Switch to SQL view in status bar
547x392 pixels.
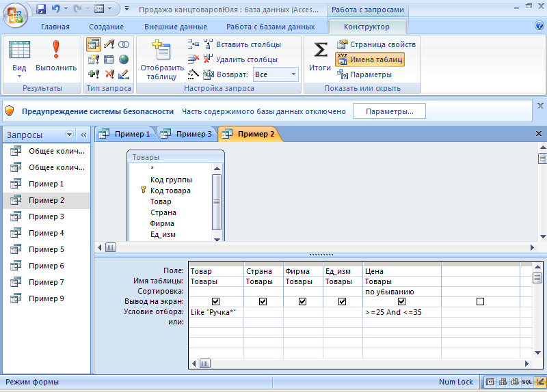(x=526, y=382)
